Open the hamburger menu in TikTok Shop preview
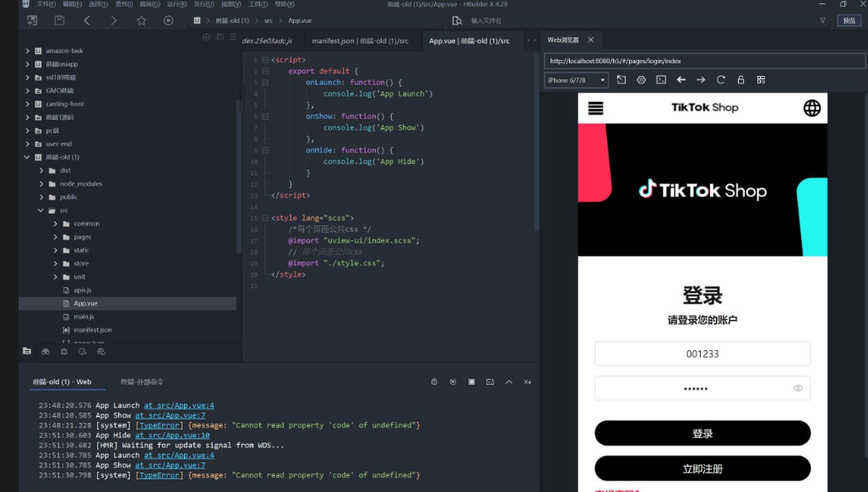Screen dimensions: 868x492 click(596, 107)
